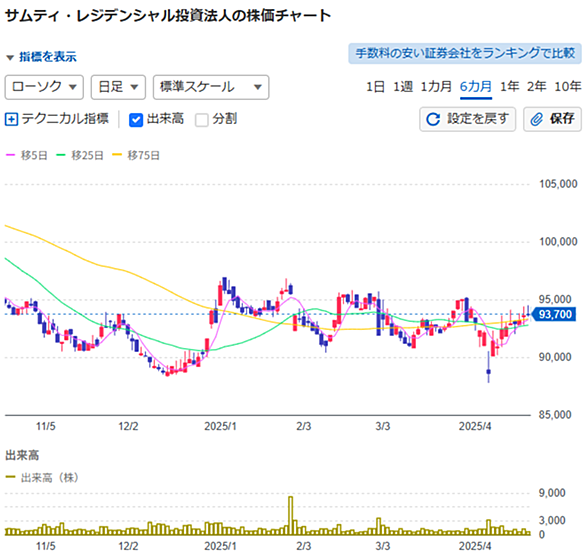Click the 移75日 moving average legend
Viewport: 586px width, 557px height.
tap(136, 155)
